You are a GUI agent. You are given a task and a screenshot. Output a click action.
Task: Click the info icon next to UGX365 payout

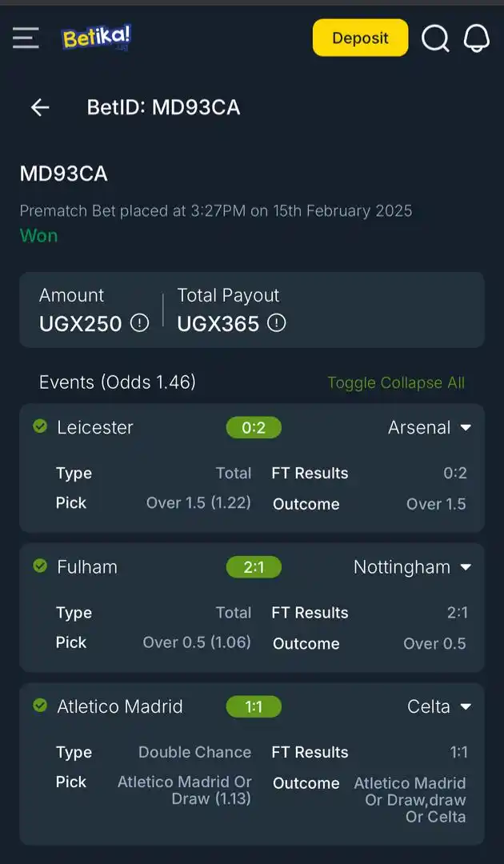277,324
